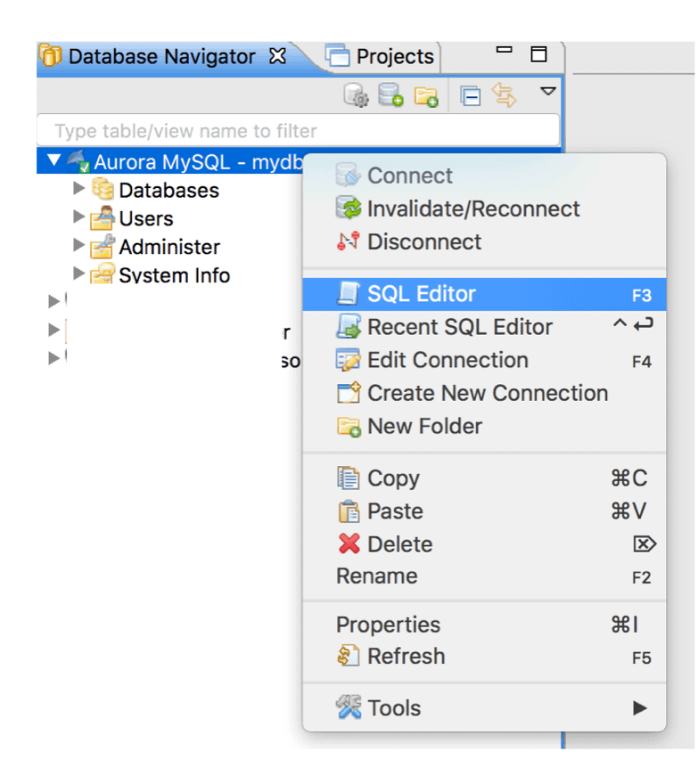Viewport: 698px width, 784px height.
Task: Open SQL Editor from context menu
Action: (x=484, y=294)
